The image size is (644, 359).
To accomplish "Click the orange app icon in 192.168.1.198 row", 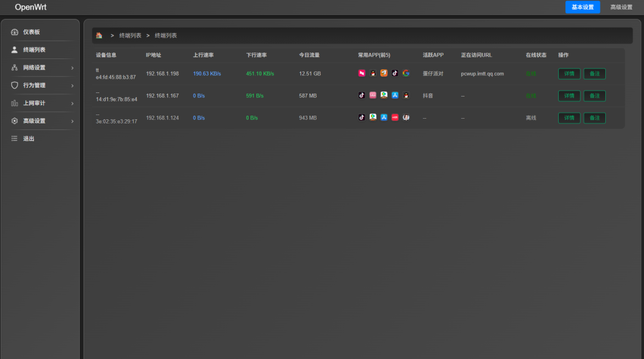I will (384, 73).
